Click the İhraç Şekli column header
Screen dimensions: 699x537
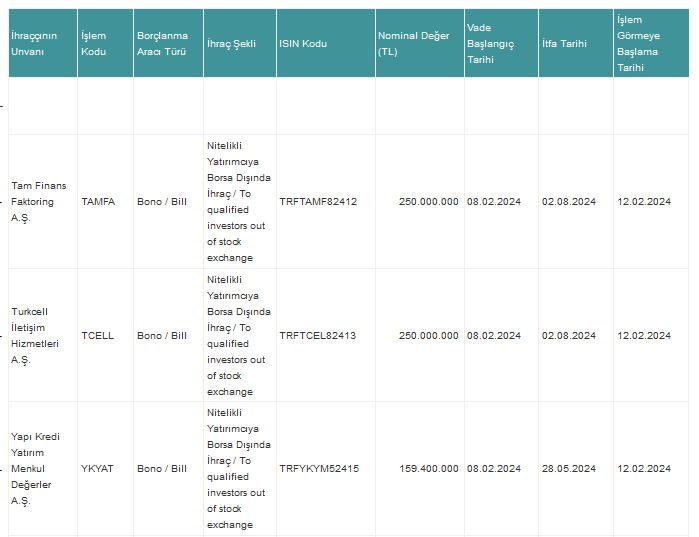pyautogui.click(x=240, y=43)
